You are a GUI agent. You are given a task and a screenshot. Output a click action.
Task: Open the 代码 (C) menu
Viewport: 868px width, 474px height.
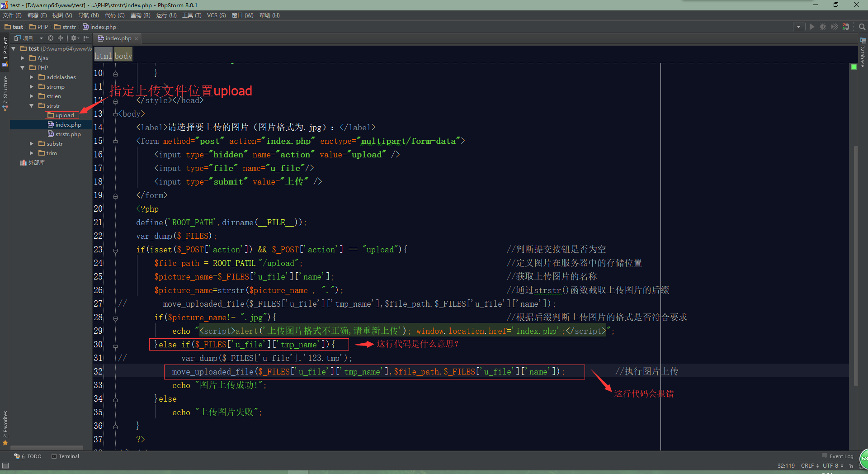[115, 15]
